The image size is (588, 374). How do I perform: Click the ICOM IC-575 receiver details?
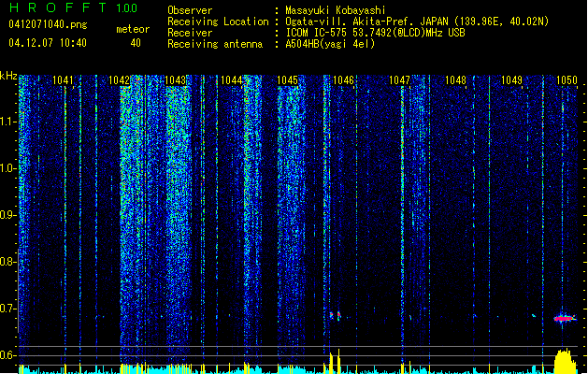[375, 33]
